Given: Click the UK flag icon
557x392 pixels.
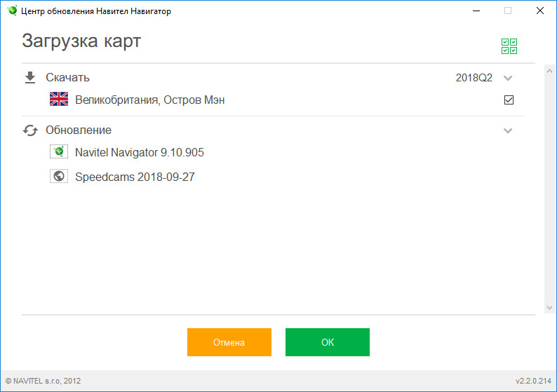Looking at the screenshot, I should point(59,99).
